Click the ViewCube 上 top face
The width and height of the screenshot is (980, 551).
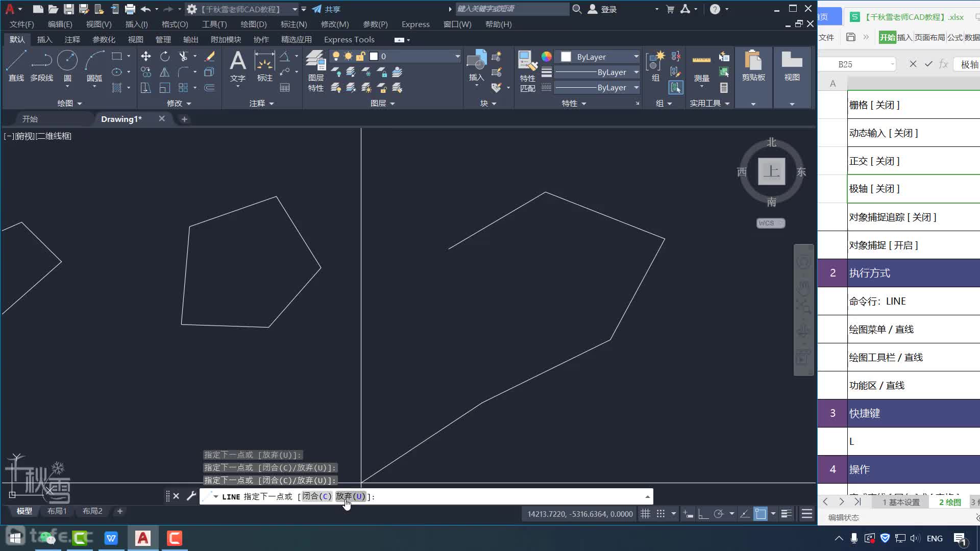tap(771, 171)
